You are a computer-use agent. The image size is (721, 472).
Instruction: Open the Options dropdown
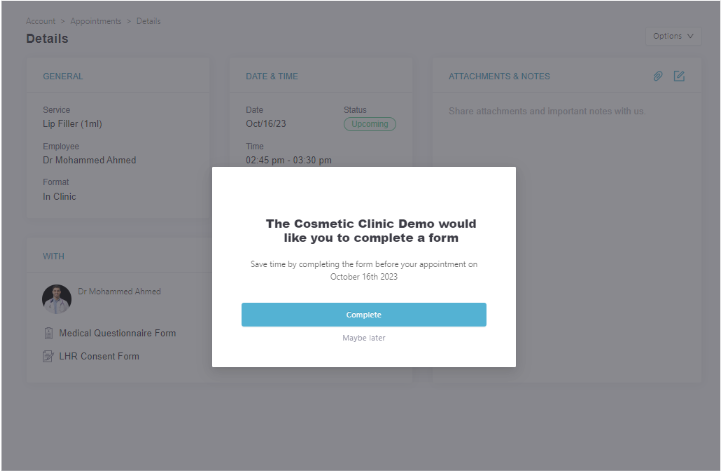tap(672, 36)
